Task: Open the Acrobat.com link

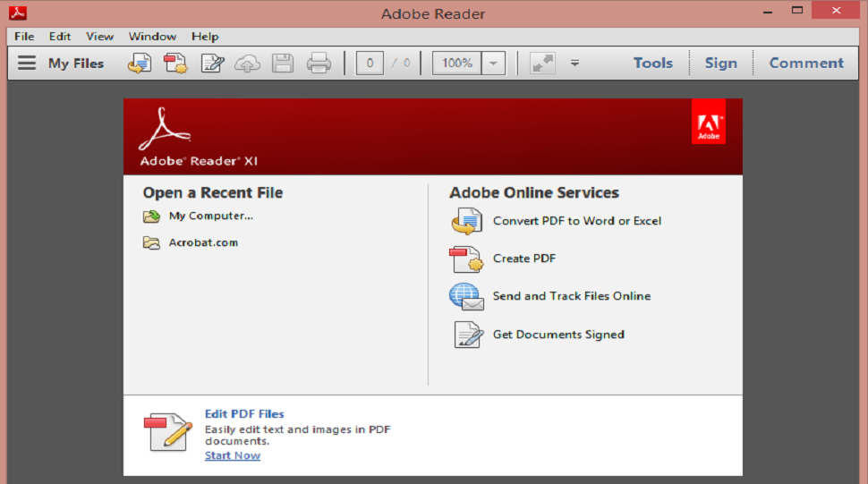Action: click(x=203, y=242)
